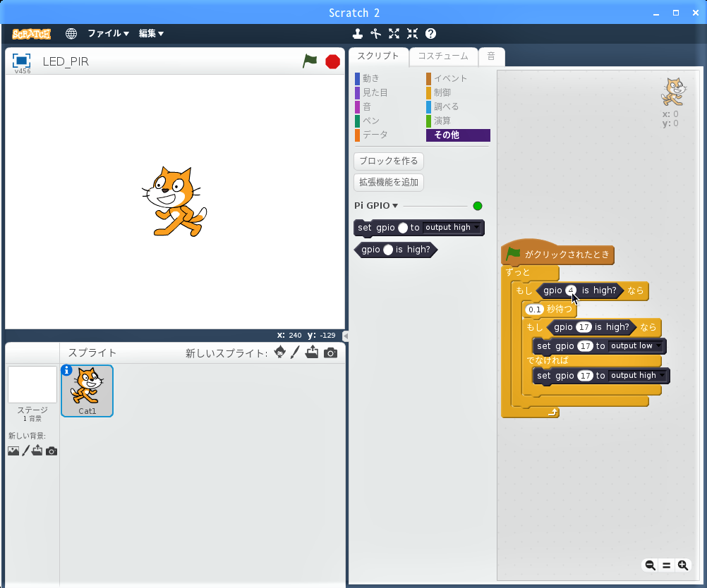
Task: Choose new sprite from library
Action: click(x=279, y=353)
